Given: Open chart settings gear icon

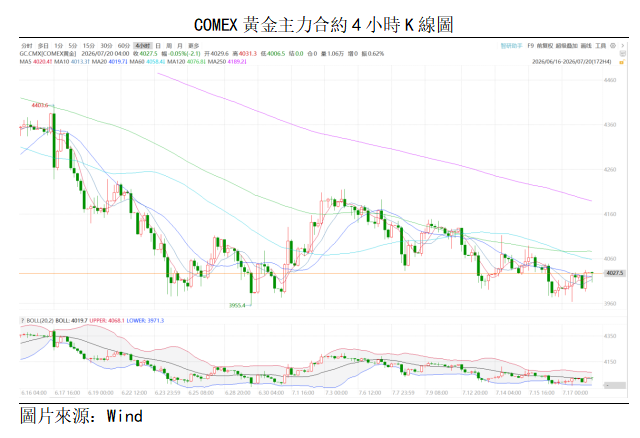Looking at the screenshot, I should [613, 46].
